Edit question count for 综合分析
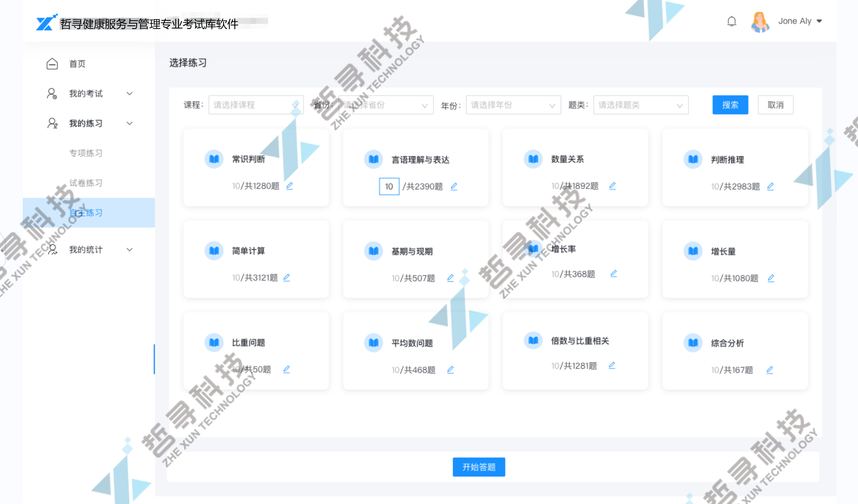858x504 pixels. tap(770, 370)
